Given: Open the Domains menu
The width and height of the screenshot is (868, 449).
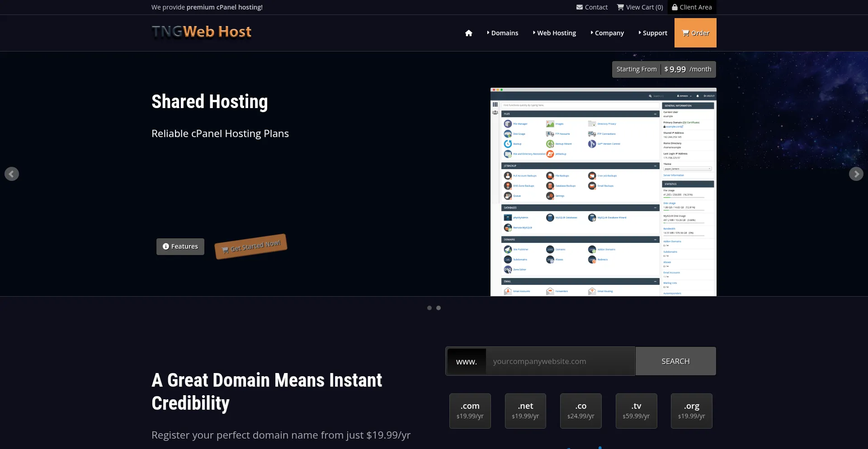Looking at the screenshot, I should [x=503, y=33].
